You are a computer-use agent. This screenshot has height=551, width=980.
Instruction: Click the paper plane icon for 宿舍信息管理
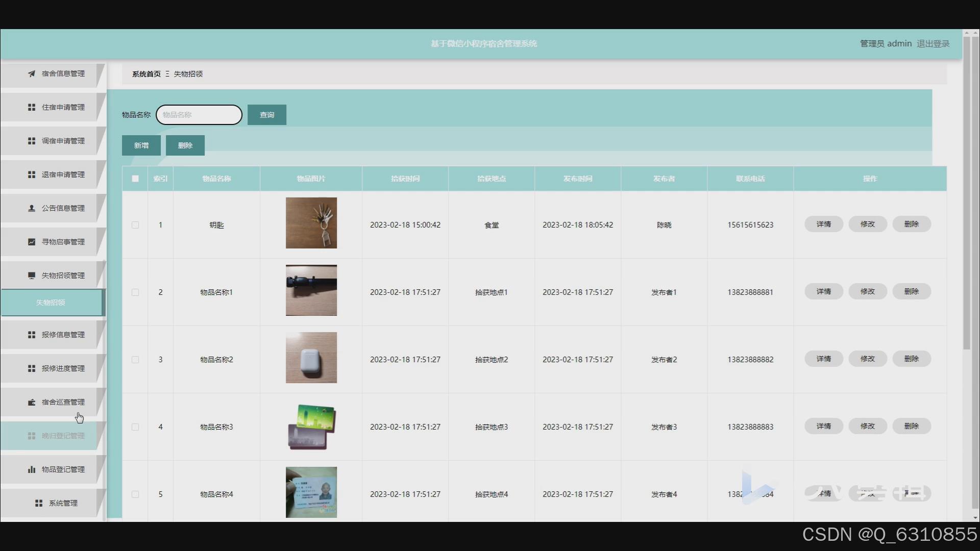click(32, 73)
